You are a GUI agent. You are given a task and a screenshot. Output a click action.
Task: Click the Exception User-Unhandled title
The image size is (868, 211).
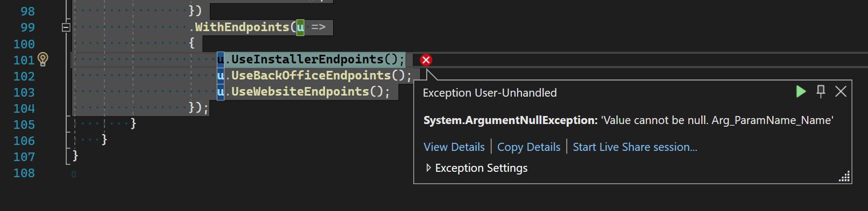(x=490, y=93)
